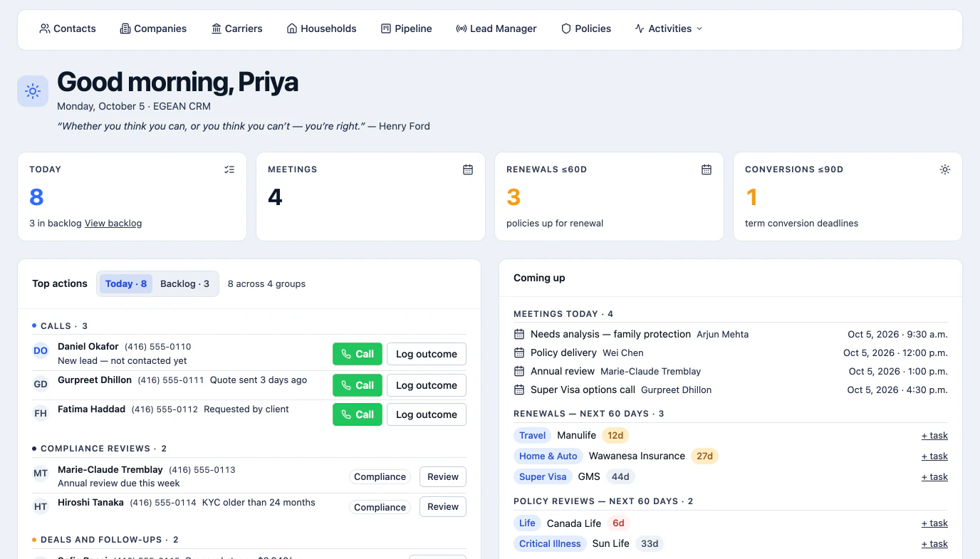
Task: Click Daniel Okafor's DO avatar
Action: (41, 350)
